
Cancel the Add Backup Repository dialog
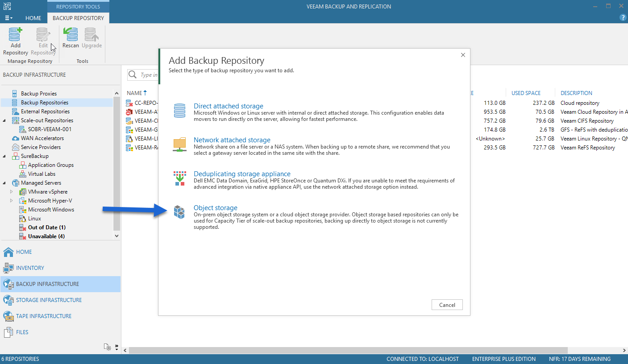447,305
